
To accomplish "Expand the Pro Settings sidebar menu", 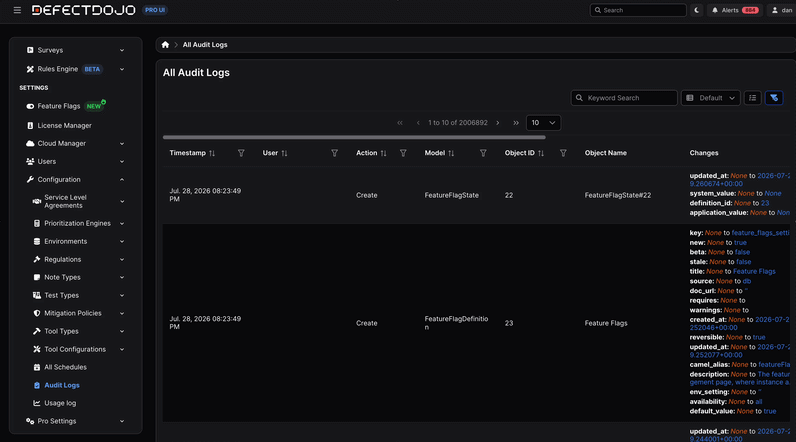I will [x=75, y=421].
